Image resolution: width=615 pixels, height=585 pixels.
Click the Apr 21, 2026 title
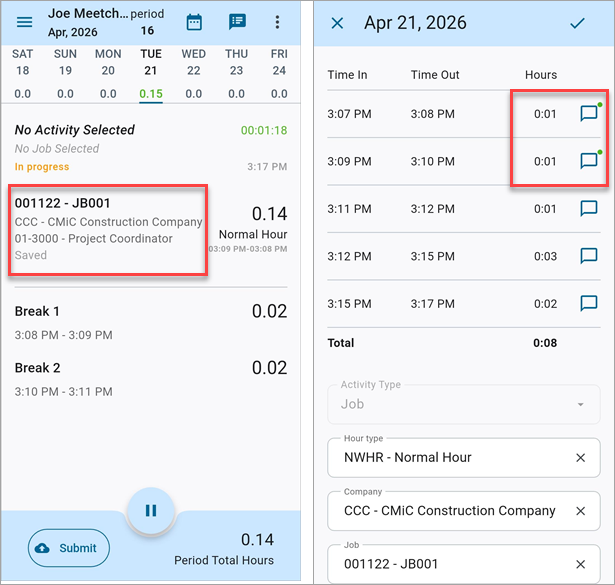[x=415, y=23]
